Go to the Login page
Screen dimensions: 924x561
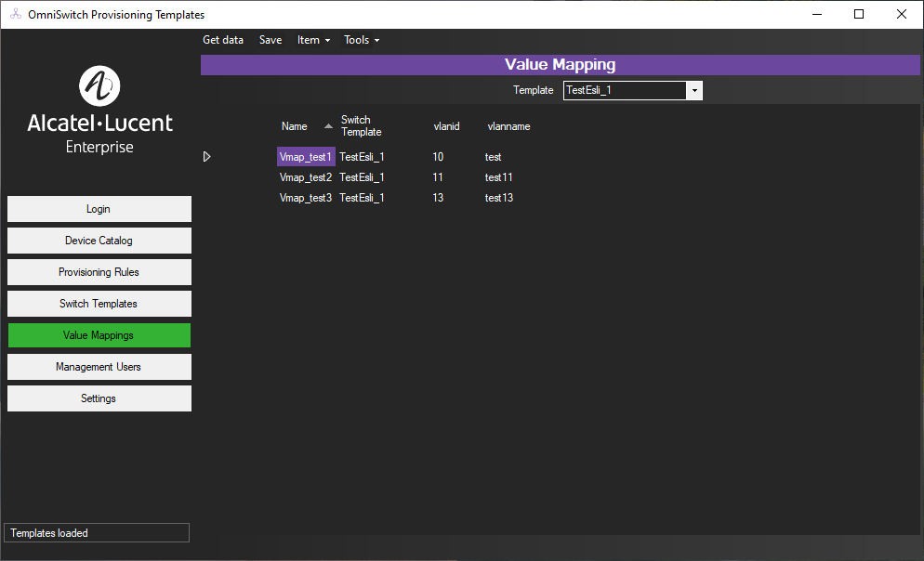pos(99,209)
